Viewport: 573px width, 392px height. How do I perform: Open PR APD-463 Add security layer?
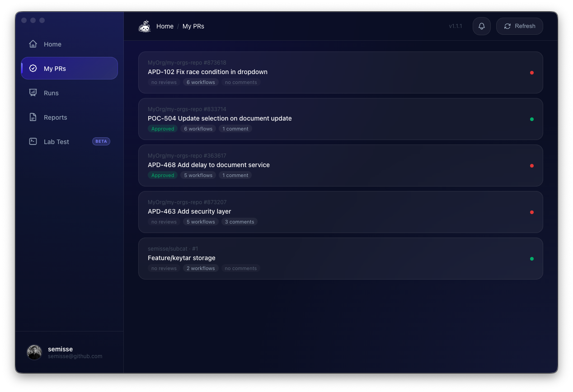(341, 212)
